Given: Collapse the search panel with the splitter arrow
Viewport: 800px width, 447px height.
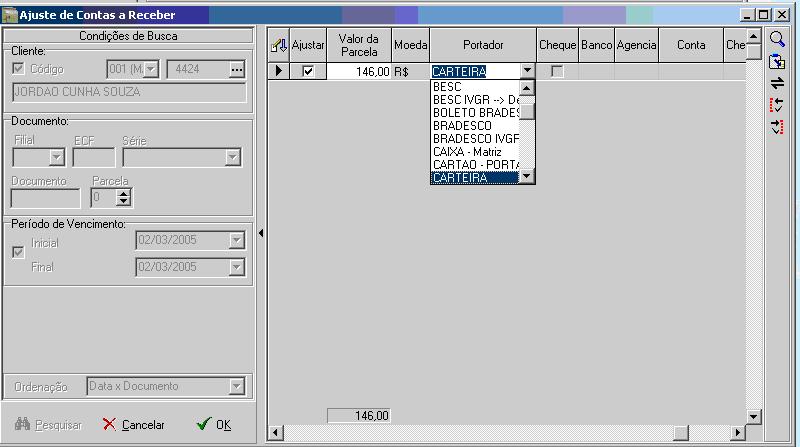Looking at the screenshot, I should pyautogui.click(x=261, y=233).
